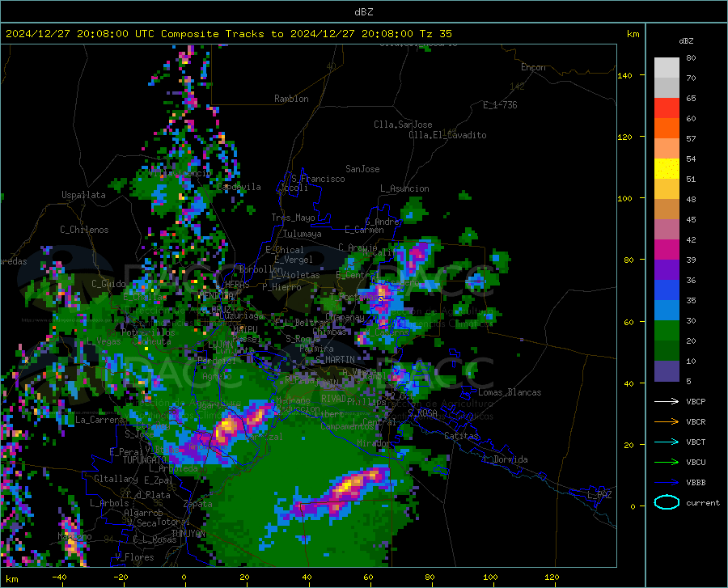Click the 'Ramblon' place label
728x588 pixels.
(291, 99)
